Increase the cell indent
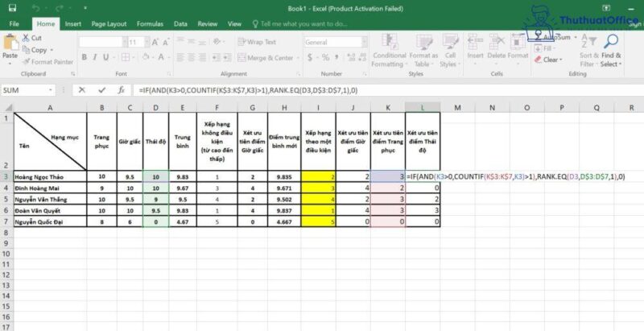 (x=228, y=57)
